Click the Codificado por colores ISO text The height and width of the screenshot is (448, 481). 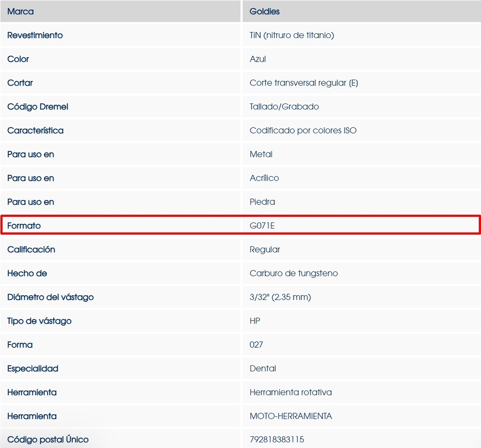[303, 130]
